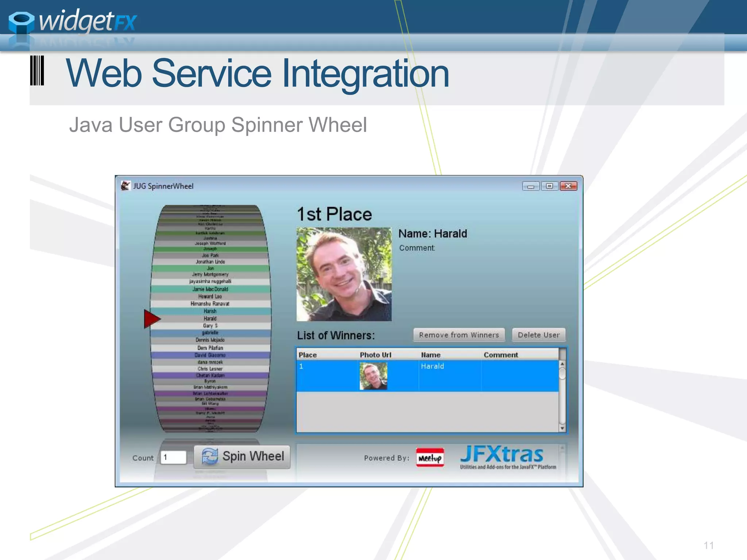Click into the Count input field

coord(173,457)
